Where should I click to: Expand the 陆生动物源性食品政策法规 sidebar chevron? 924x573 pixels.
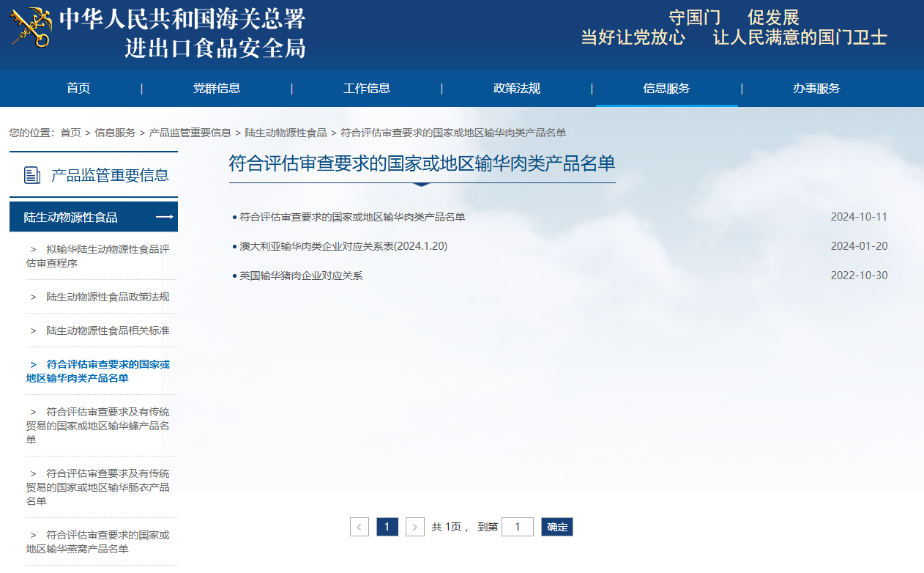[x=34, y=297]
